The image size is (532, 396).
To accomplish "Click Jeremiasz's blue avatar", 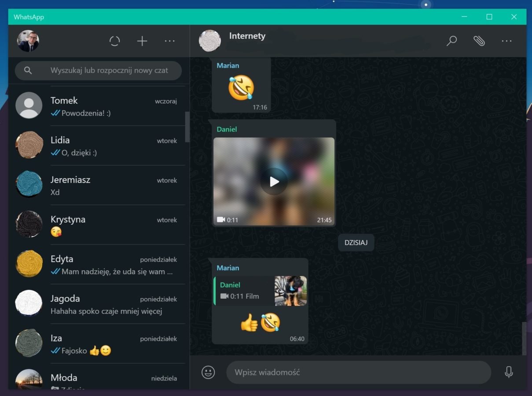I will [x=29, y=184].
